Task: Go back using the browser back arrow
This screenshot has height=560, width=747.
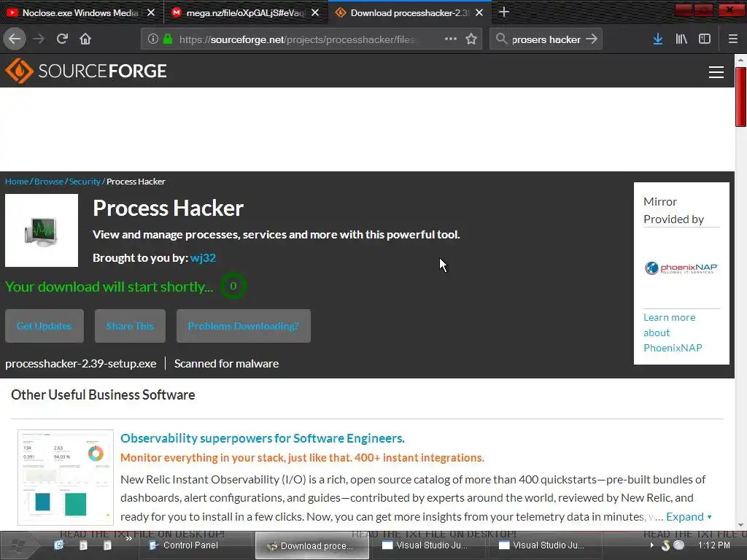Action: click(15, 39)
